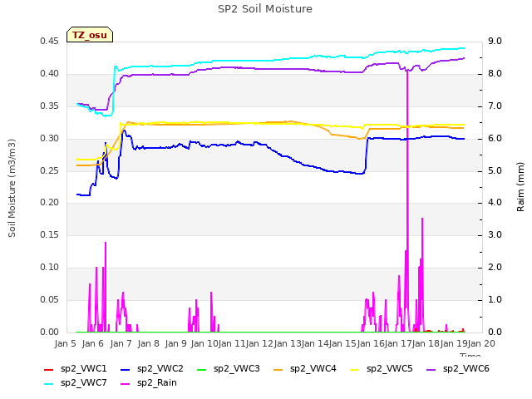Click the 9.0 right axis value
This screenshot has height=399, width=532.
pyautogui.click(x=495, y=41)
